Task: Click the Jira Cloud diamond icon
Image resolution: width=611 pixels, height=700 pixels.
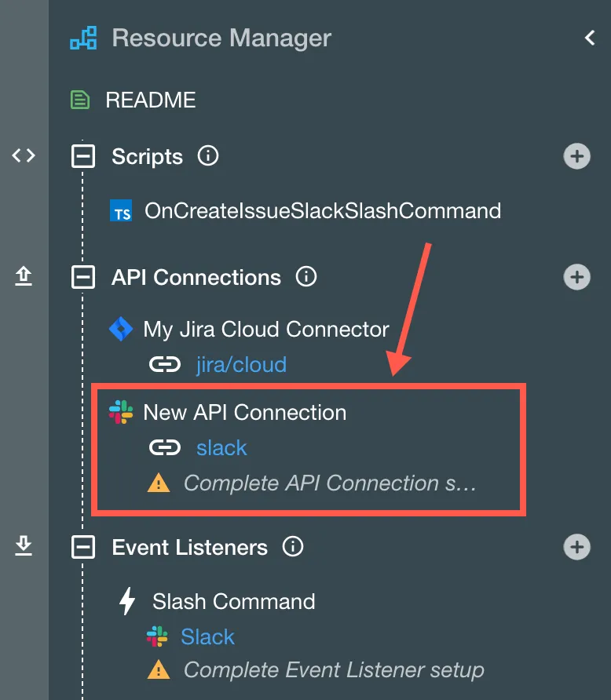Action: pos(121,329)
